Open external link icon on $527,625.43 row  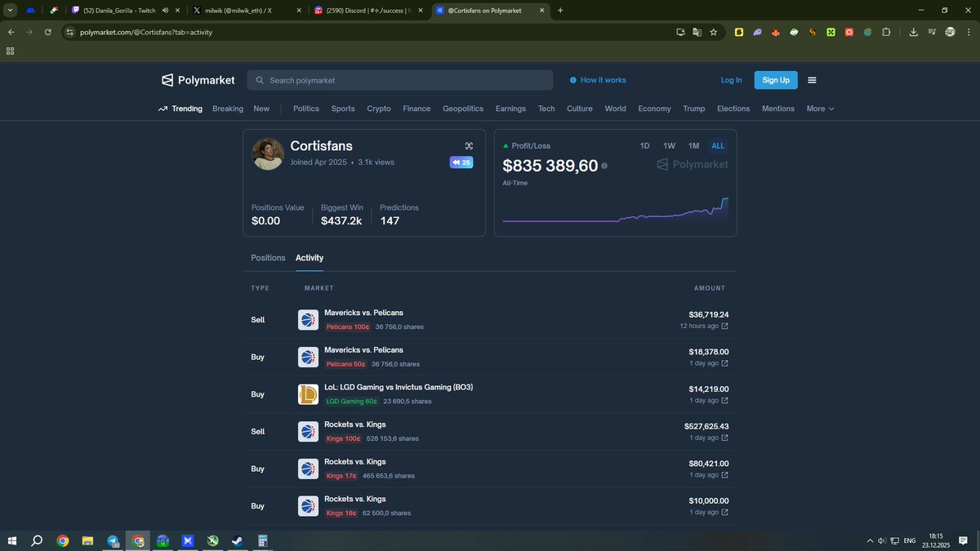pos(725,438)
